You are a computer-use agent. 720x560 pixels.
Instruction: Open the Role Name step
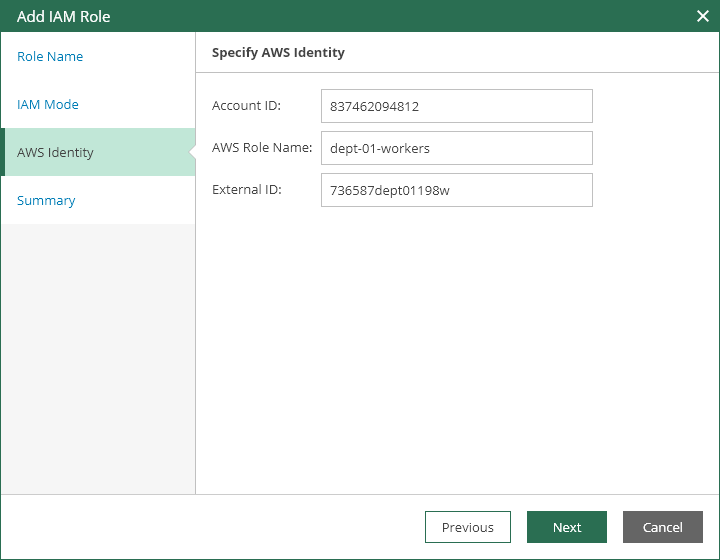[50, 57]
